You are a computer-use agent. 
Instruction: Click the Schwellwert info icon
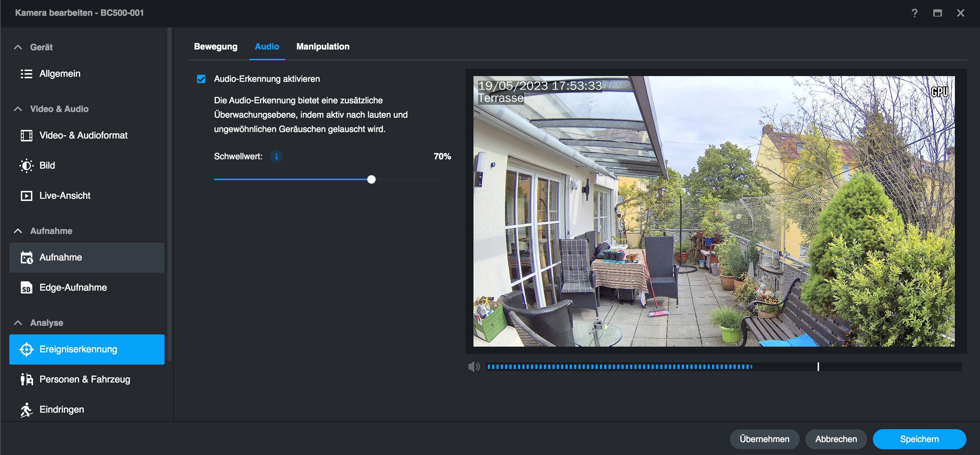pos(276,156)
